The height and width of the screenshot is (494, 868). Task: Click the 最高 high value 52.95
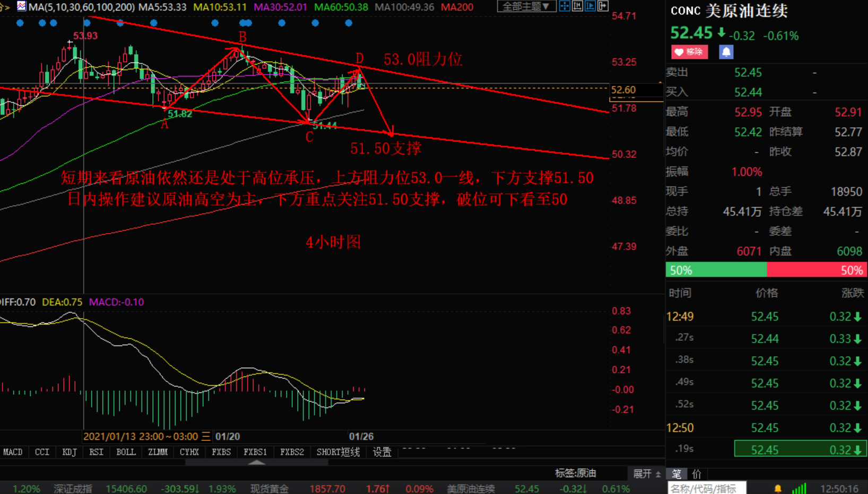click(748, 112)
